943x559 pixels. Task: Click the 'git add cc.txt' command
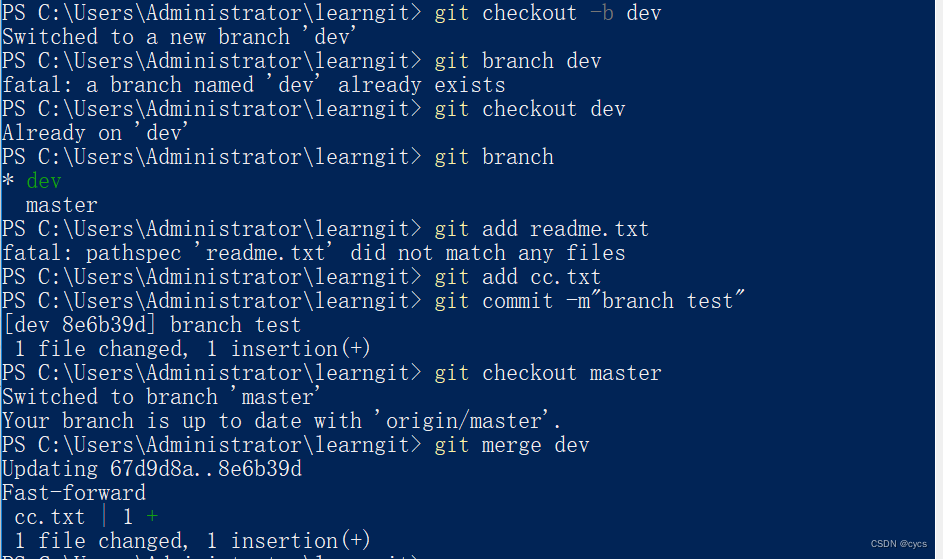[517, 277]
